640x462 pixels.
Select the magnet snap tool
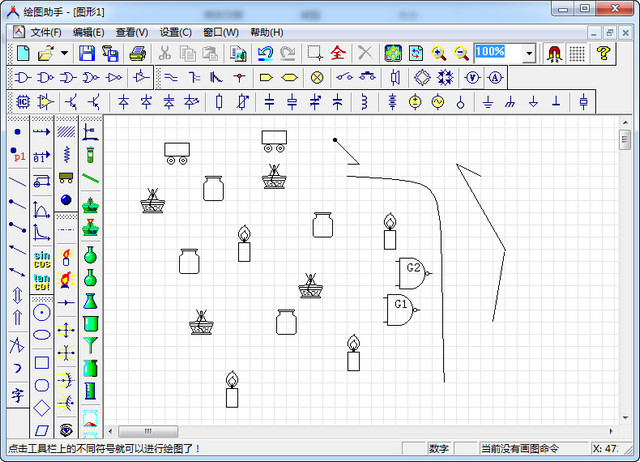pyautogui.click(x=553, y=53)
